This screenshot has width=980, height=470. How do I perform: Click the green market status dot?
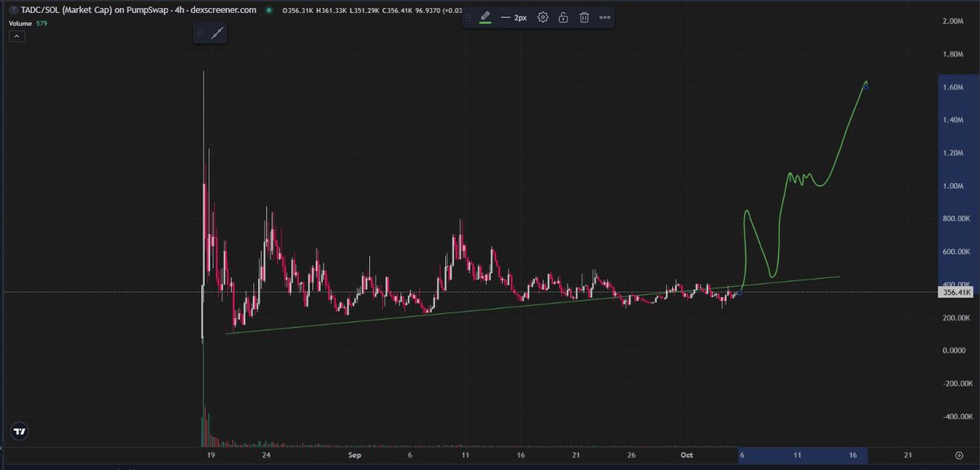click(x=269, y=11)
